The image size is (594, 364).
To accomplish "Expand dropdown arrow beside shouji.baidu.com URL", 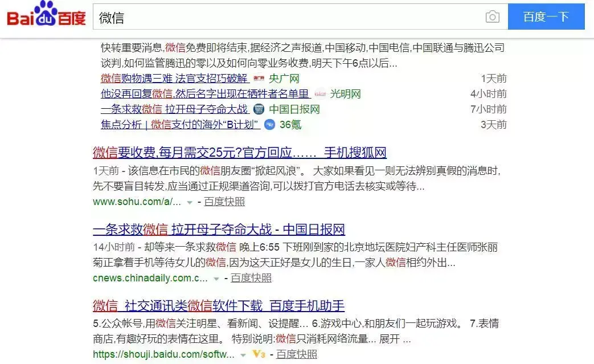I will point(243,355).
